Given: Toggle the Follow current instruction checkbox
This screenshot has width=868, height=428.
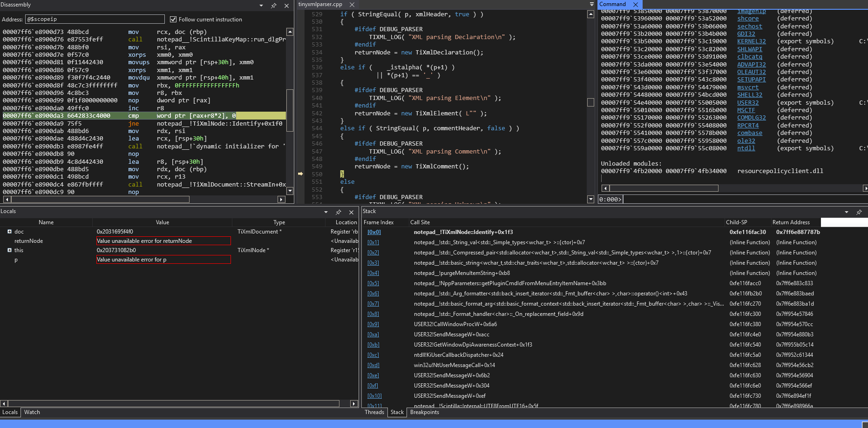Looking at the screenshot, I should point(173,20).
